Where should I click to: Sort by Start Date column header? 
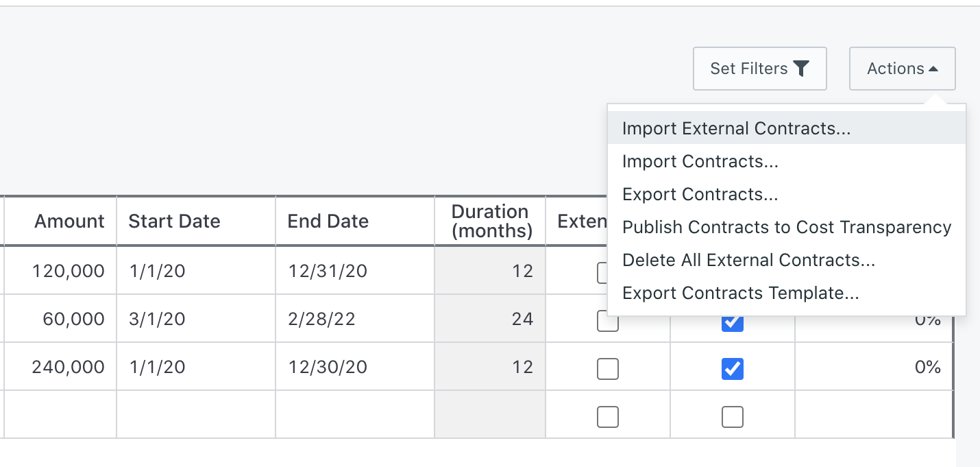(x=196, y=221)
